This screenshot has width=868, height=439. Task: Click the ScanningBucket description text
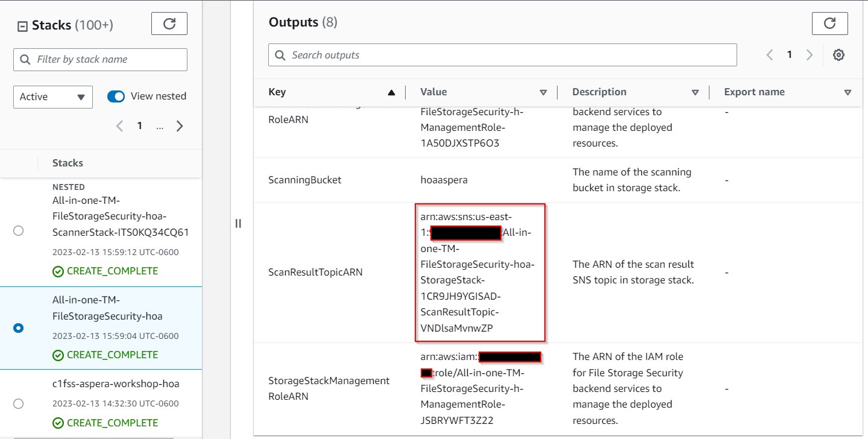coord(632,180)
